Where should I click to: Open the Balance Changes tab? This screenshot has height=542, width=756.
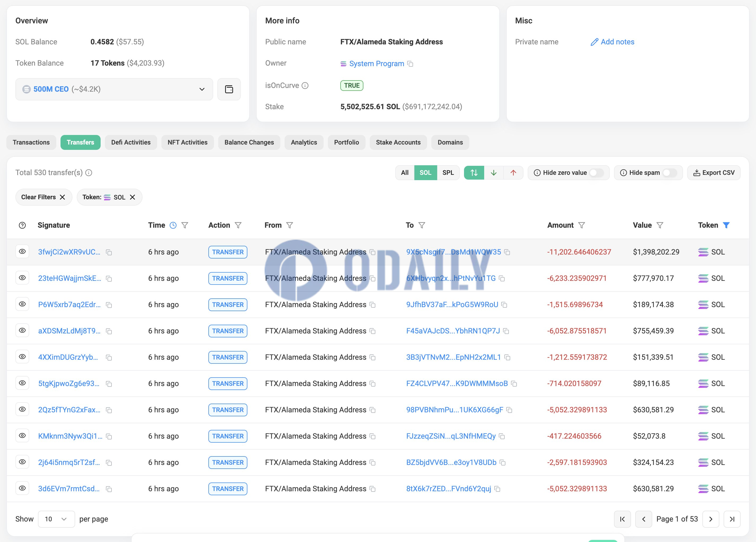249,142
